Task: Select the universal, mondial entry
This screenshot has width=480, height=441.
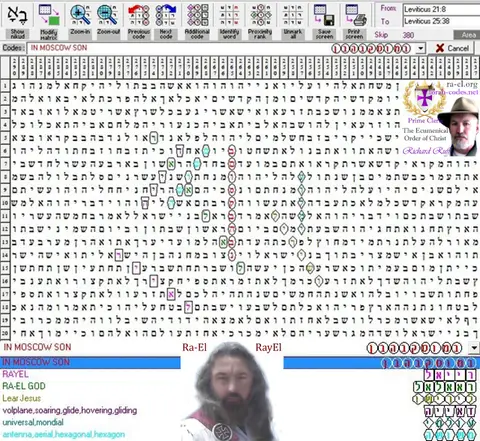Action: click(x=33, y=422)
